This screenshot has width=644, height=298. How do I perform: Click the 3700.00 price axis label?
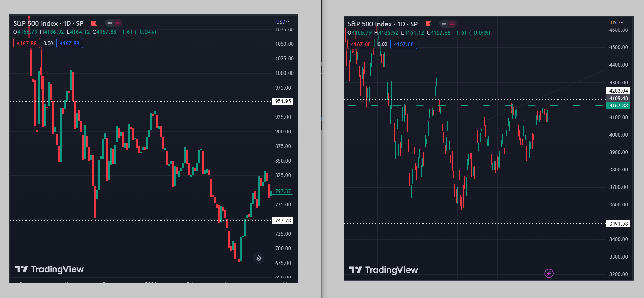tap(619, 187)
